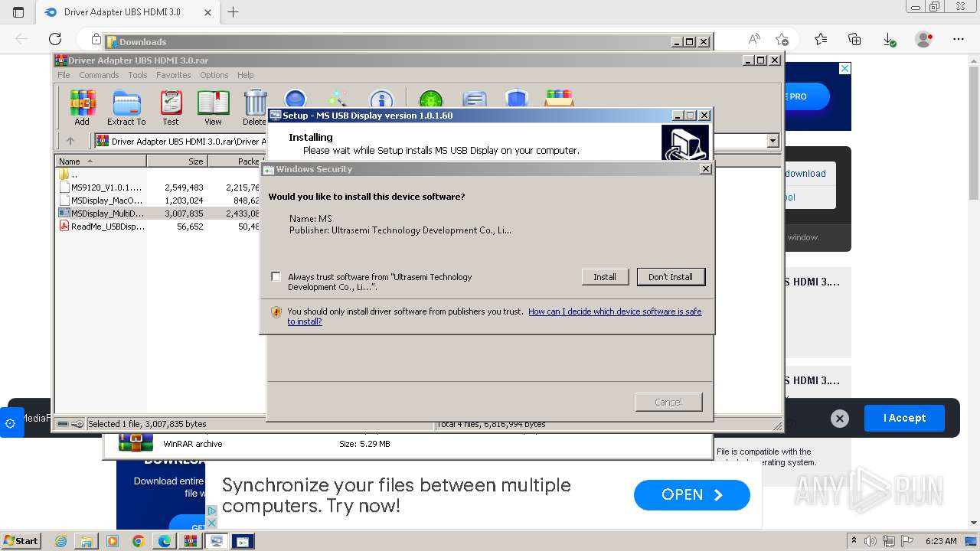Viewport: 980px width, 551px height.
Task: Click the Action Center flag tray icon
Action: point(907,541)
